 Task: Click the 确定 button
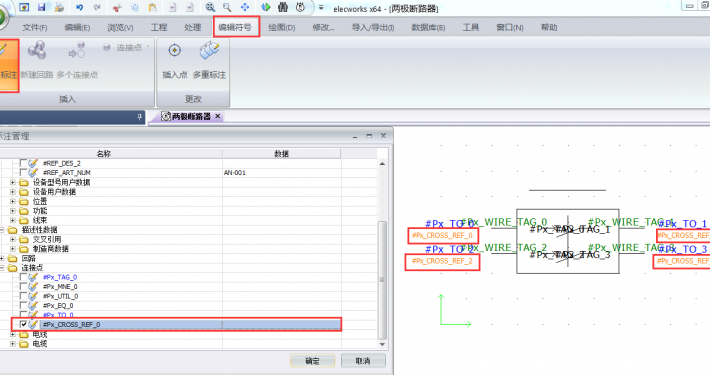tap(312, 361)
